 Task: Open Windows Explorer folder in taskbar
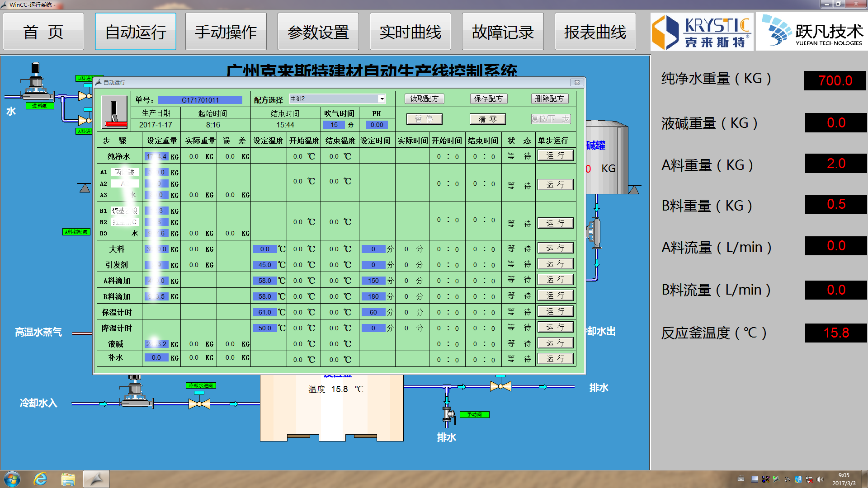point(68,479)
